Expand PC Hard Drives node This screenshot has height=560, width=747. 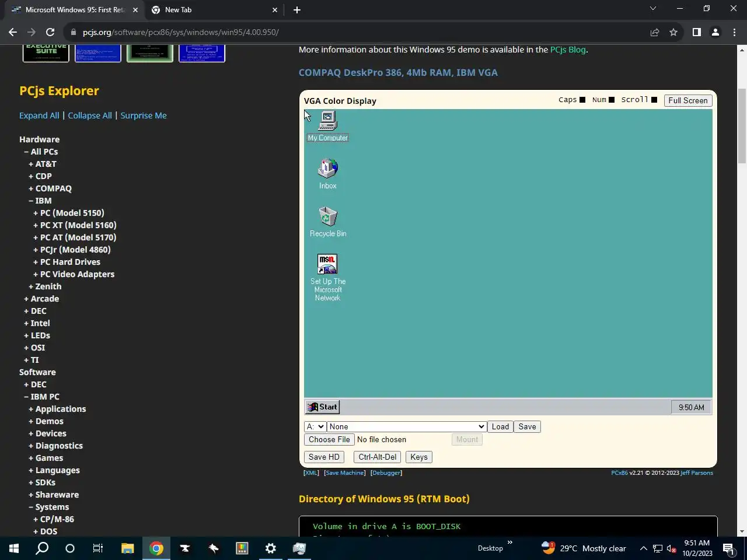click(x=67, y=262)
